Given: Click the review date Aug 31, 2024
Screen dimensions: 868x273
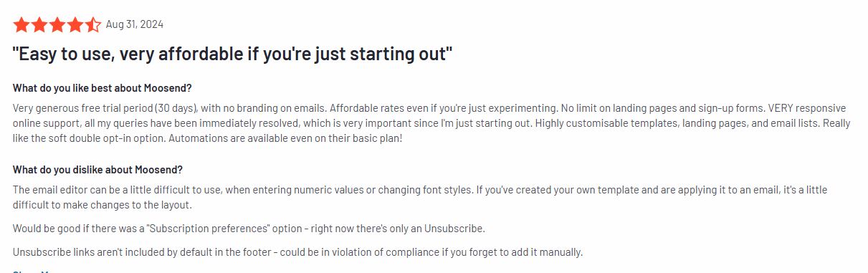Looking at the screenshot, I should 135,24.
